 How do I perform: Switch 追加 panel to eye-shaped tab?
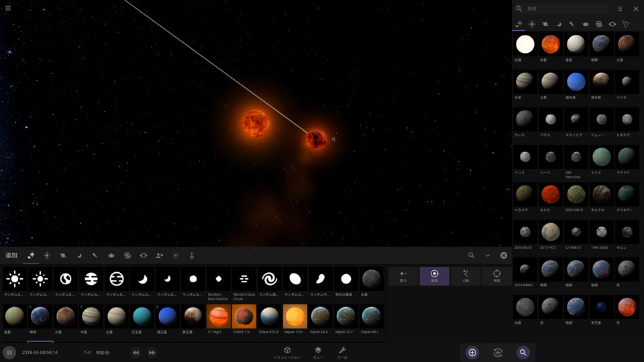[144, 255]
